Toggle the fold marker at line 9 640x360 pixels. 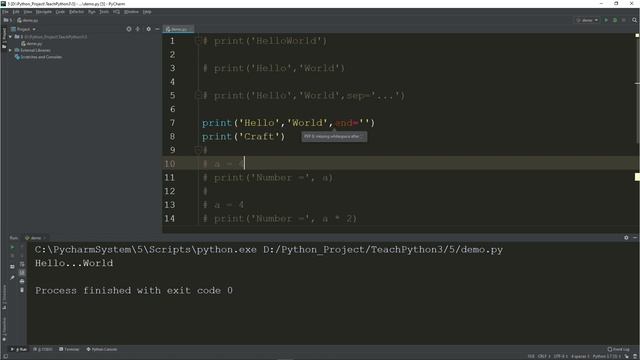click(x=198, y=150)
